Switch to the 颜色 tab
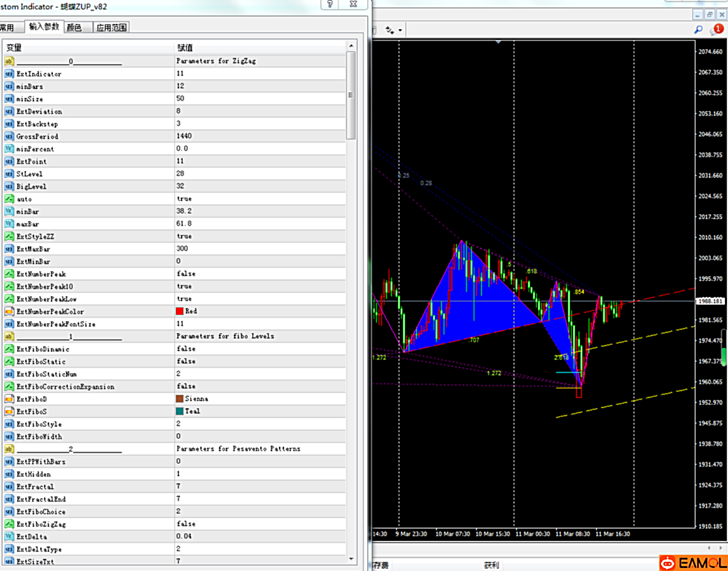Image resolution: width=728 pixels, height=571 pixels. point(74,28)
